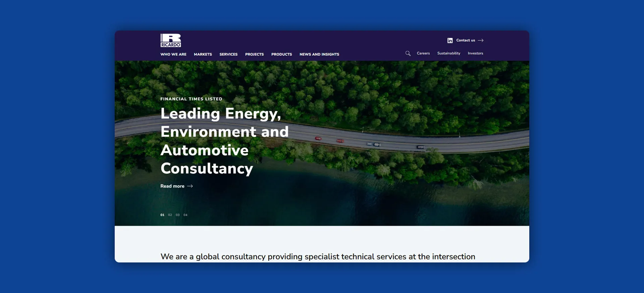
Task: Visit the Careers page link
Action: 423,53
